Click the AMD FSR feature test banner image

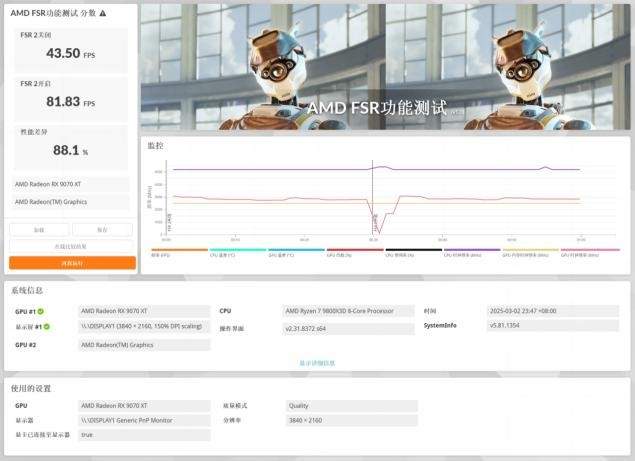pos(386,67)
